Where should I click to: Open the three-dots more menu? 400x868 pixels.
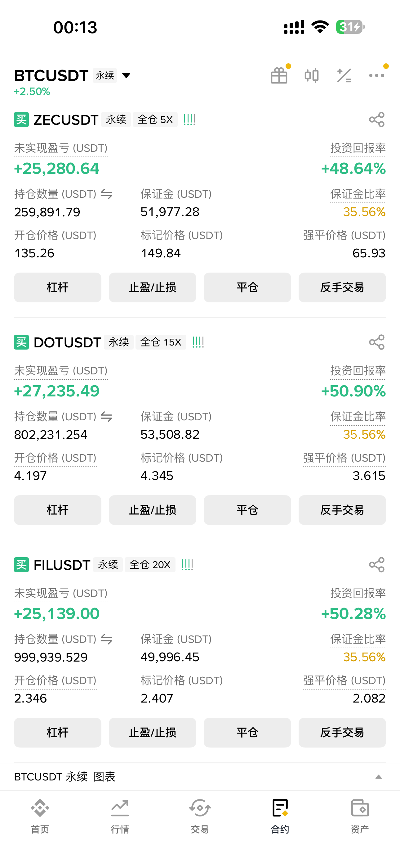tap(376, 75)
